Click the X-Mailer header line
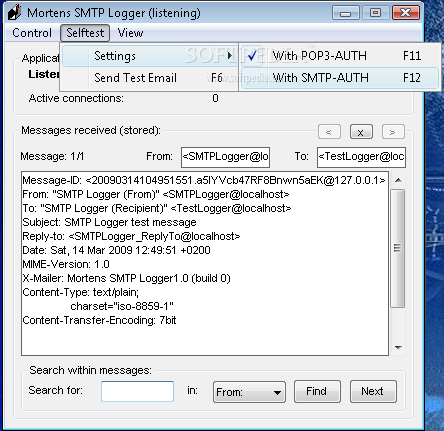Screen dimensions: 444x431 click(x=126, y=278)
